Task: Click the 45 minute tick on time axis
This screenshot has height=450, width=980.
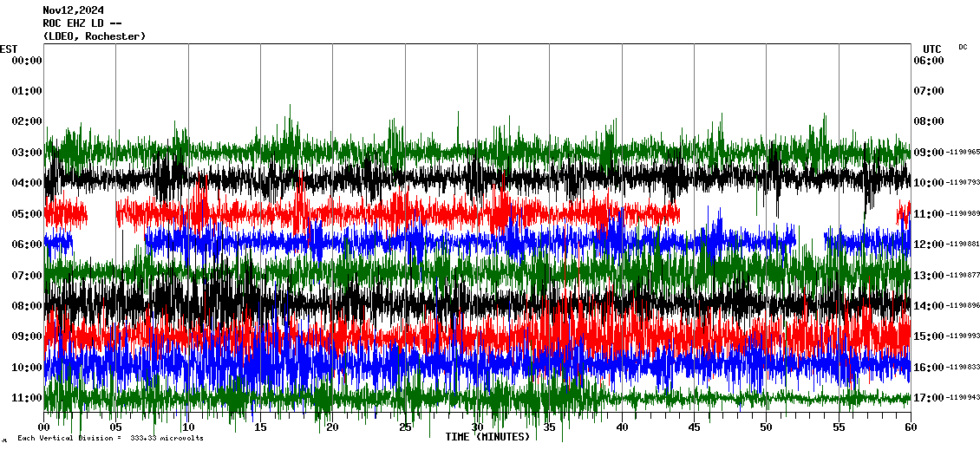Action: click(x=694, y=427)
